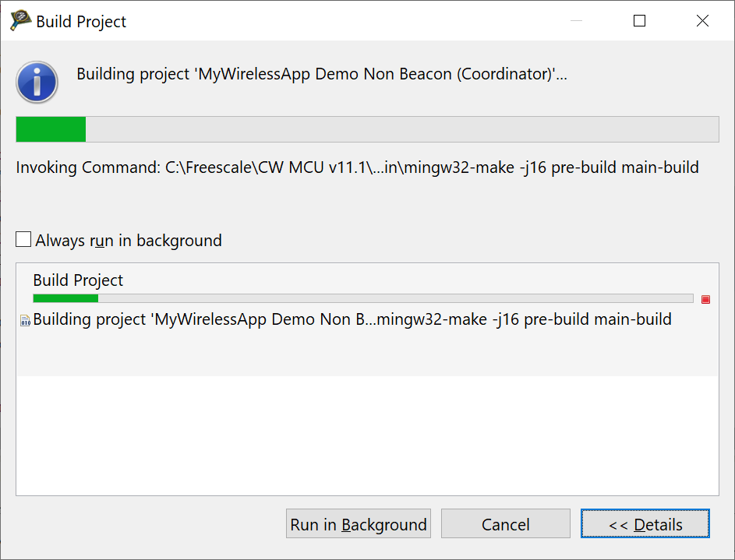The width and height of the screenshot is (735, 560).
Task: Click the 'Build Project' job heading in details pane
Action: (x=78, y=280)
